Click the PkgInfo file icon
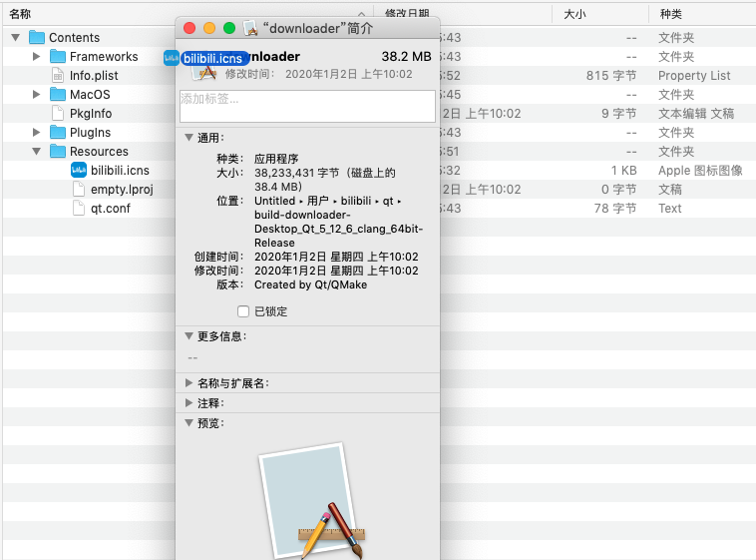The image size is (756, 560). click(x=58, y=113)
